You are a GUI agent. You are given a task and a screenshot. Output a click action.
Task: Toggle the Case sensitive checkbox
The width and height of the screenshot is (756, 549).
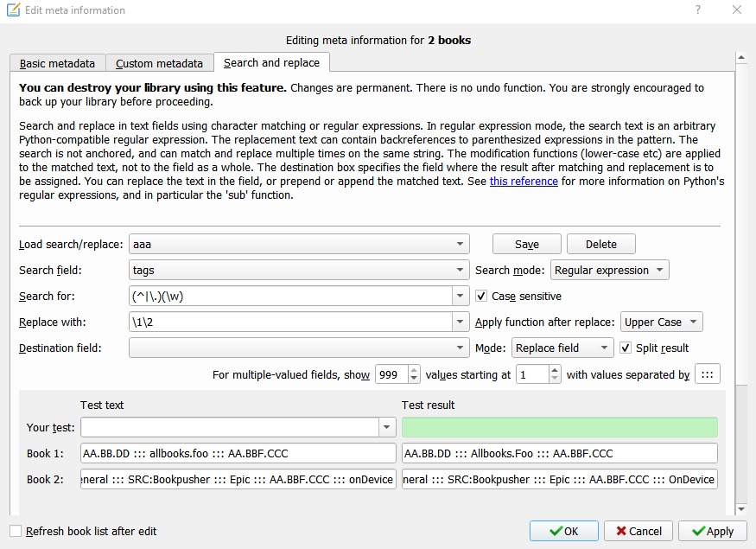click(x=482, y=297)
